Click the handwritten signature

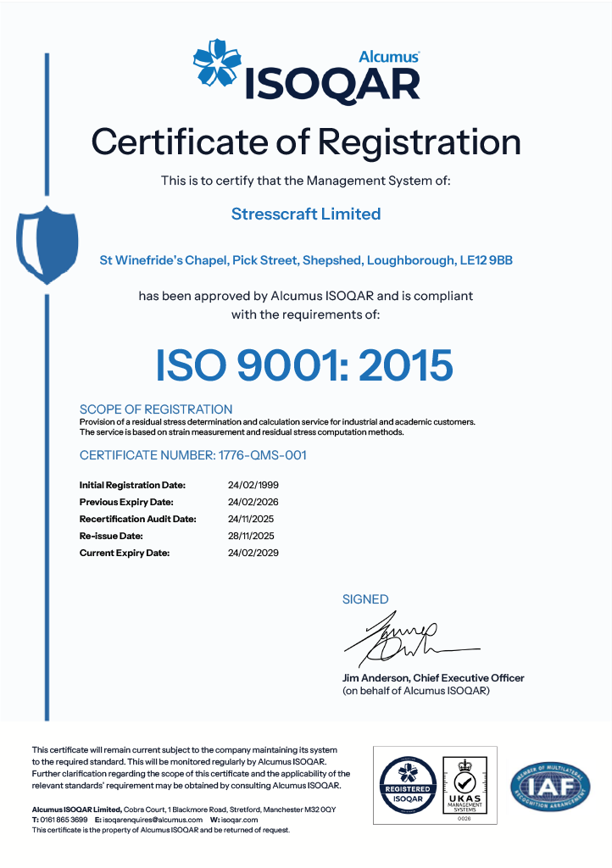[x=412, y=639]
